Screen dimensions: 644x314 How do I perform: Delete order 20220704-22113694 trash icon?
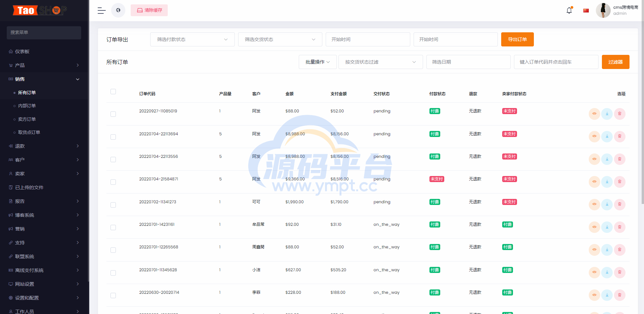[620, 136]
